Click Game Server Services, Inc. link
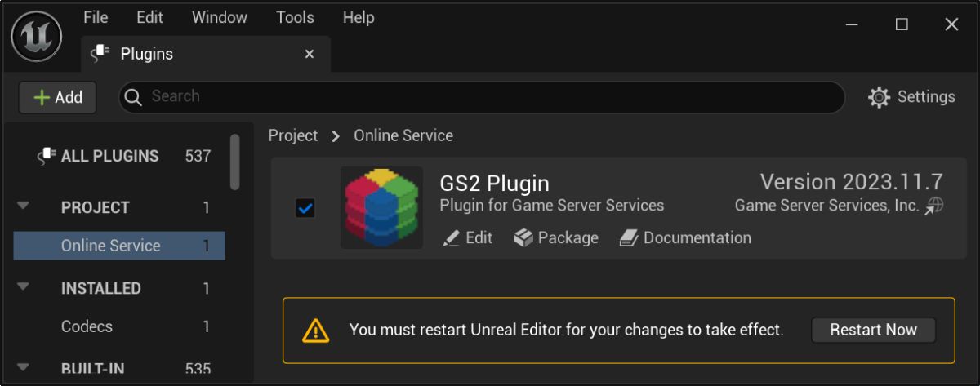 (827, 206)
